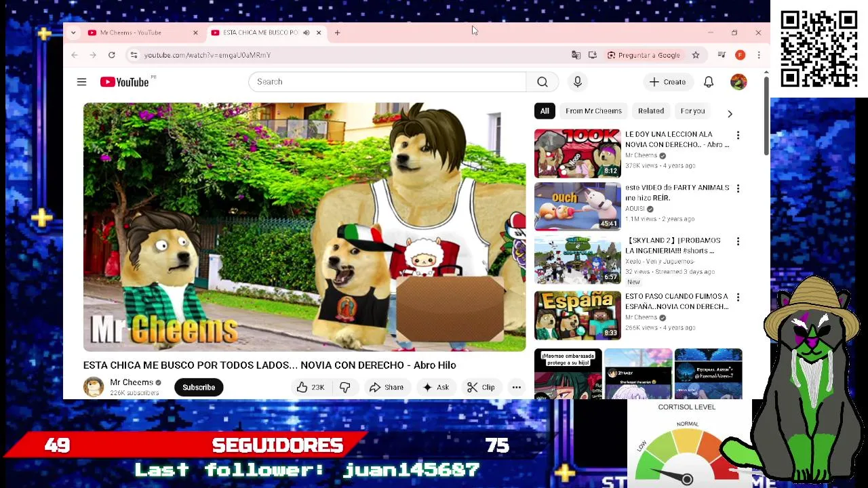Screen dimensions: 868x488
Task: Click Preguntar a Google button
Action: point(644,55)
